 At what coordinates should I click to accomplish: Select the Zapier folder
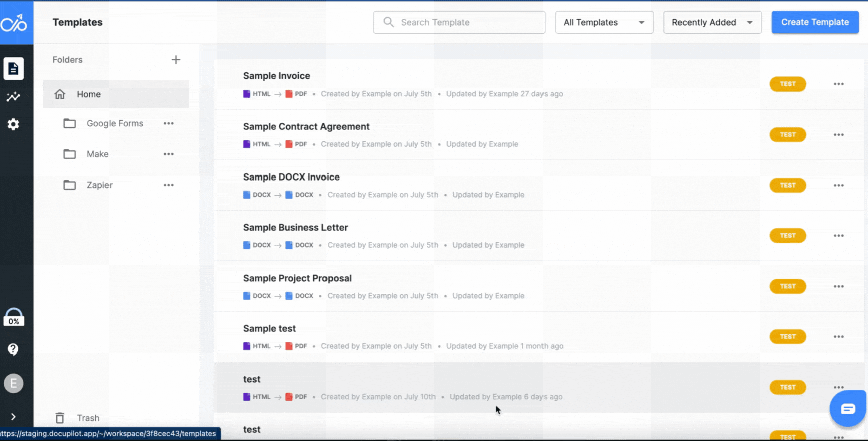[x=99, y=185]
